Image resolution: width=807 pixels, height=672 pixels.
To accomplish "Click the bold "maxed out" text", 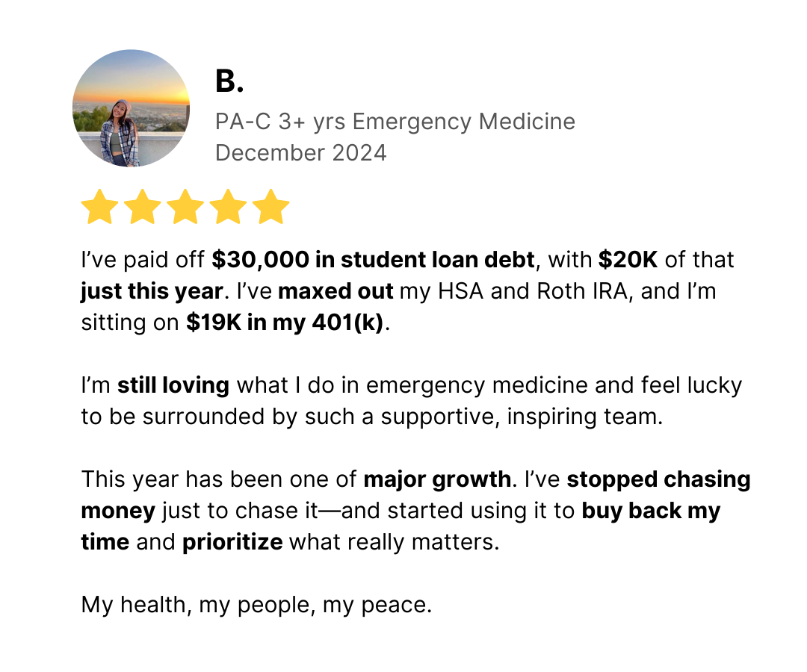I will (336, 291).
